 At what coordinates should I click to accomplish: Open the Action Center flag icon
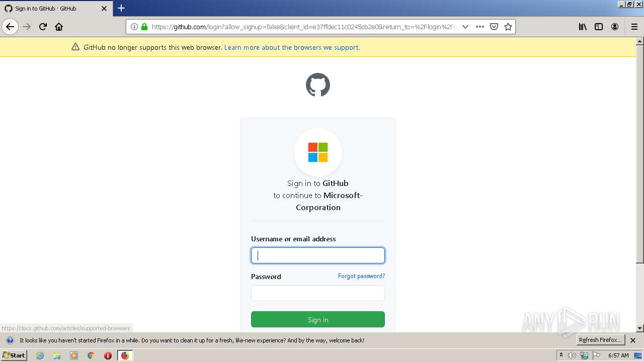tap(596, 355)
